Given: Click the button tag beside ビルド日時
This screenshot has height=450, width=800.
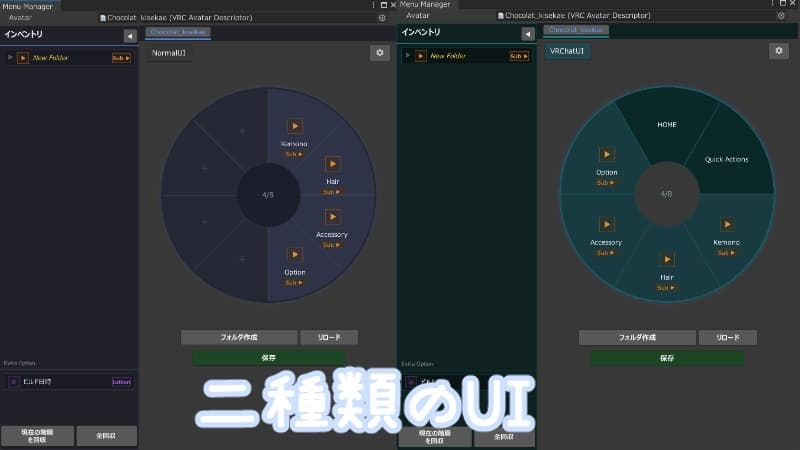Looking at the screenshot, I should [x=121, y=382].
